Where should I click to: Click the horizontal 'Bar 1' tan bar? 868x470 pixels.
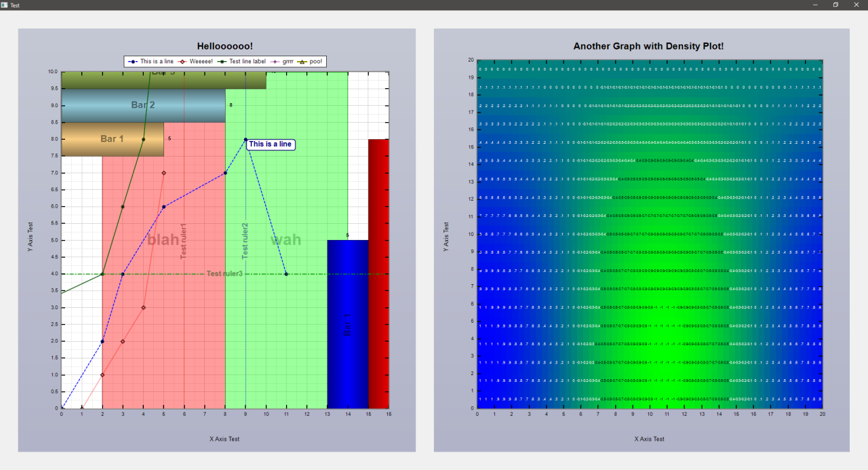(112, 139)
